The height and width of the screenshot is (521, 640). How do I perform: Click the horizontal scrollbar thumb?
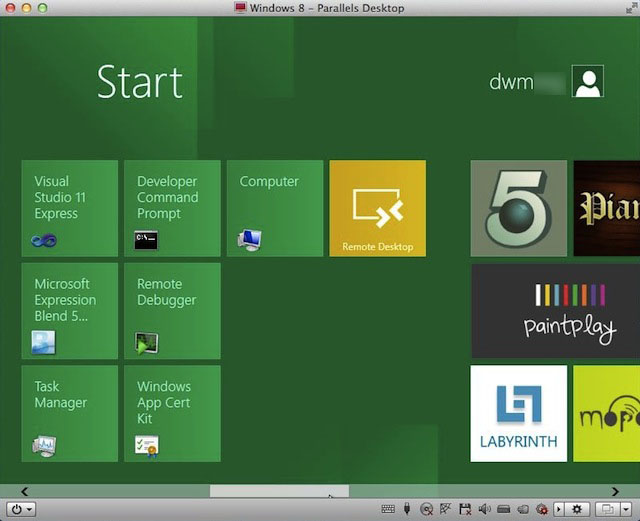tap(279, 491)
